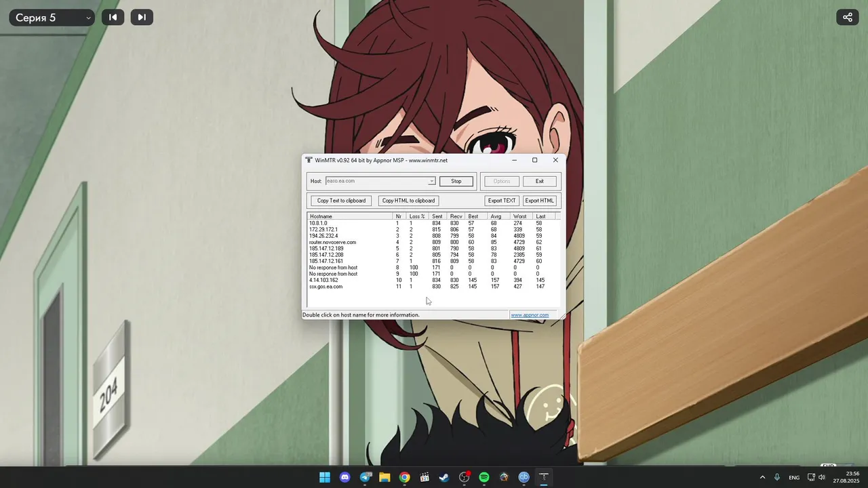Open File Explorer from the taskbar

click(x=384, y=477)
